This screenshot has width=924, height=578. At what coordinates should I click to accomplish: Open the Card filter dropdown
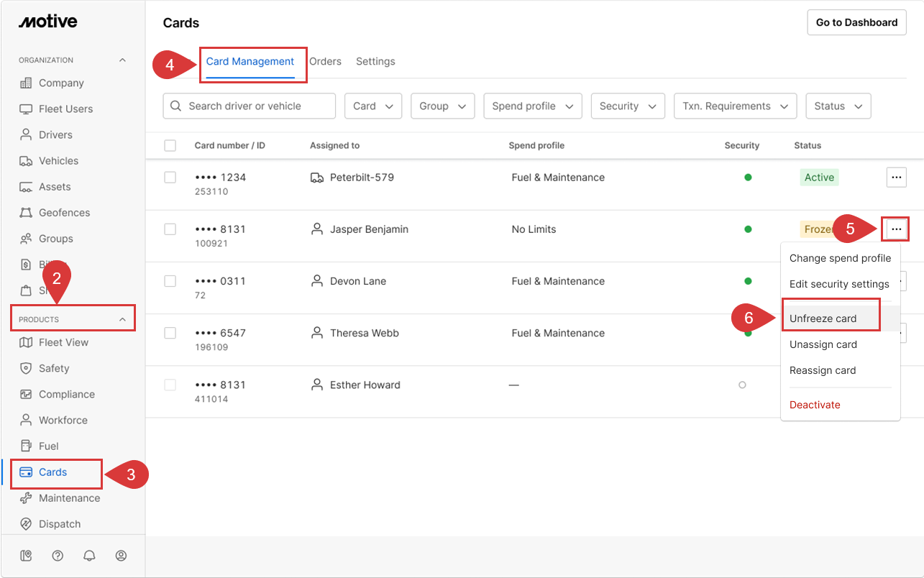tap(373, 106)
